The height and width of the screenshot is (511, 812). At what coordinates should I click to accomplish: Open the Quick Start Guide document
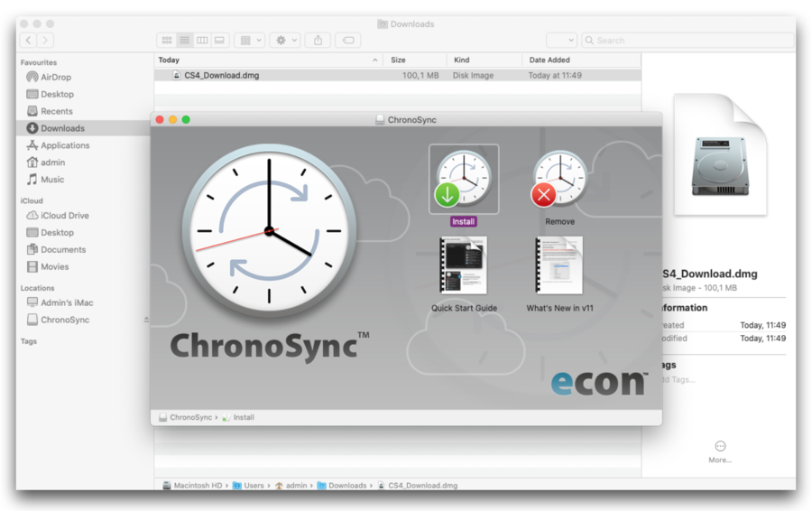(x=464, y=265)
